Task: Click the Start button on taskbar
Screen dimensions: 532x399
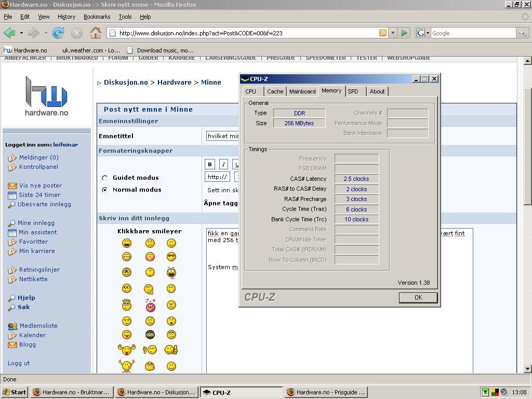Action: point(15,392)
